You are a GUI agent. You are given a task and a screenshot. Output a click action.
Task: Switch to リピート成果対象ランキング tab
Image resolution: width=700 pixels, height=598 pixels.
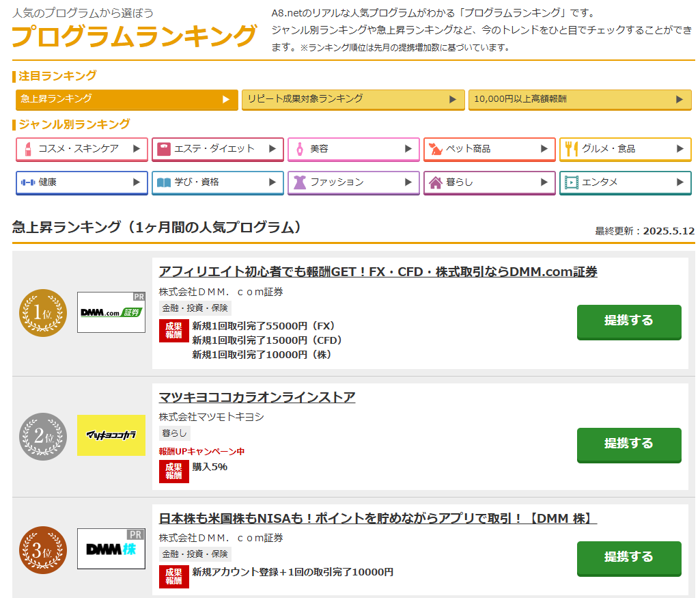353,100
